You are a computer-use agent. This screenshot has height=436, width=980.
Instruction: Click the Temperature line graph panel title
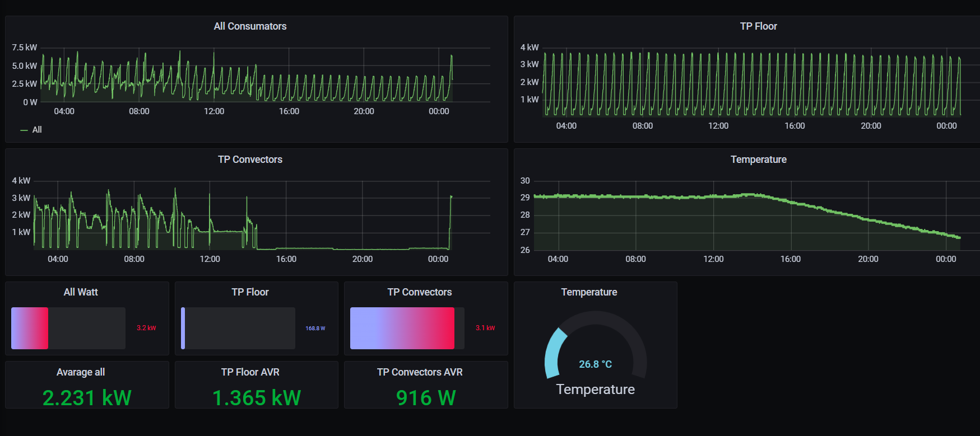(758, 160)
